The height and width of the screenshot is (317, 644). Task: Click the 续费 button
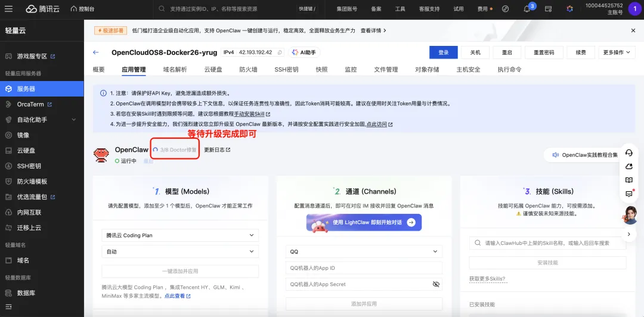[x=581, y=52]
